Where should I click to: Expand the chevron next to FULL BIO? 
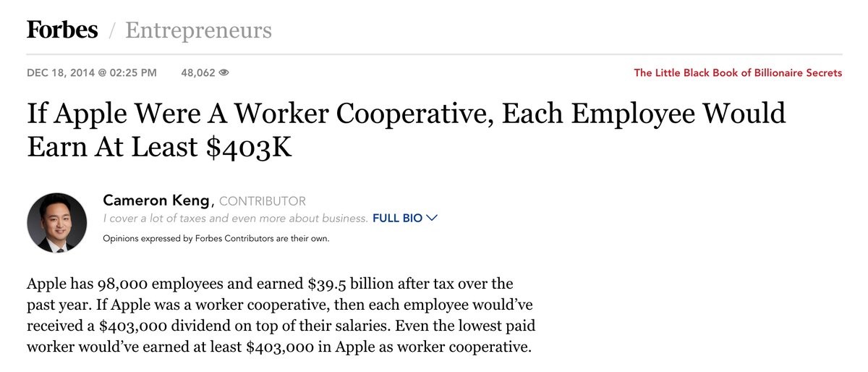(x=433, y=218)
